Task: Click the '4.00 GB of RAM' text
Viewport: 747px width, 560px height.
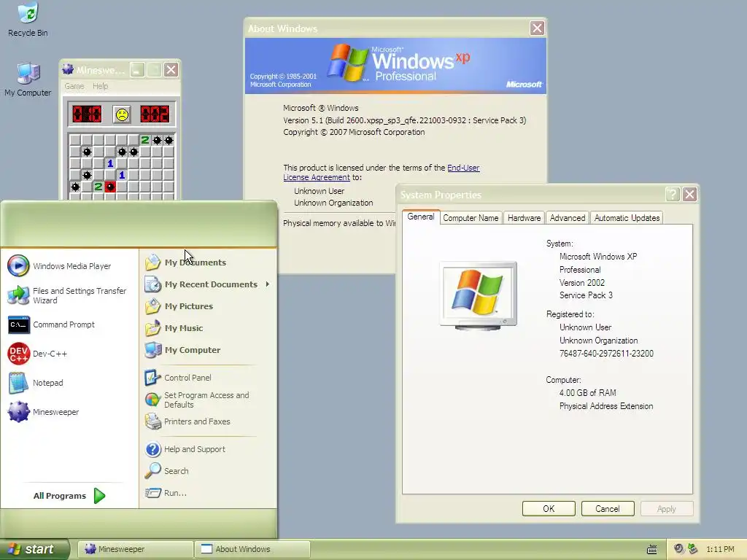Action: [588, 393]
